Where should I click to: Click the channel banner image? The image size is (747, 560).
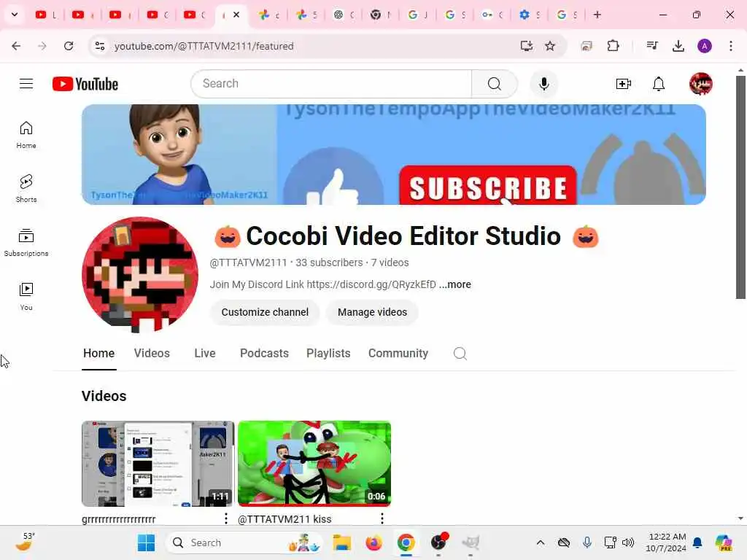pyautogui.click(x=393, y=155)
